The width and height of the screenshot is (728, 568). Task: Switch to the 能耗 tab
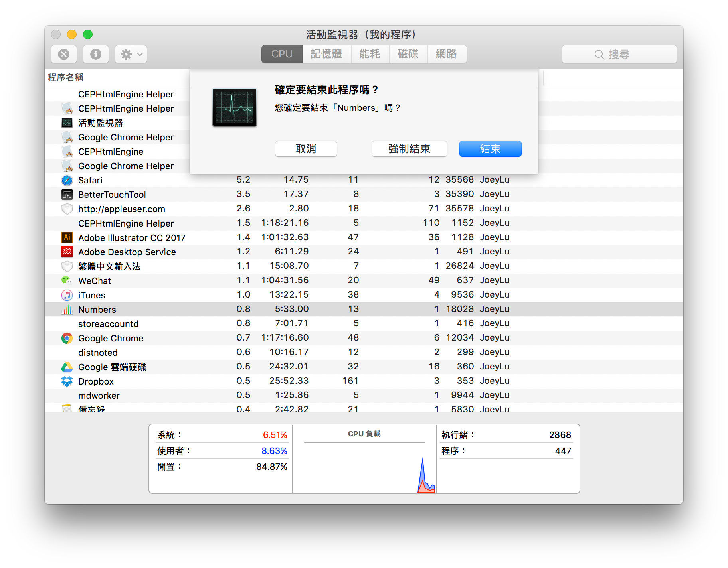pos(370,54)
